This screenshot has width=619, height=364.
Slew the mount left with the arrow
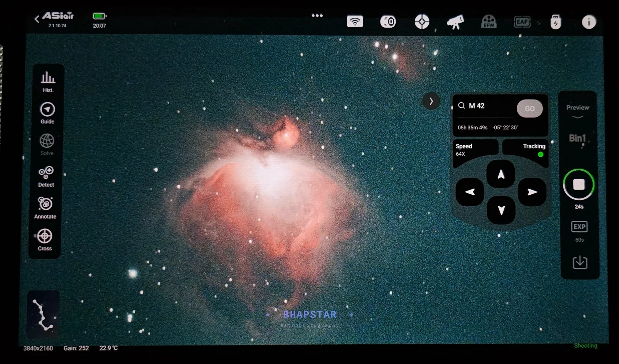(x=470, y=192)
